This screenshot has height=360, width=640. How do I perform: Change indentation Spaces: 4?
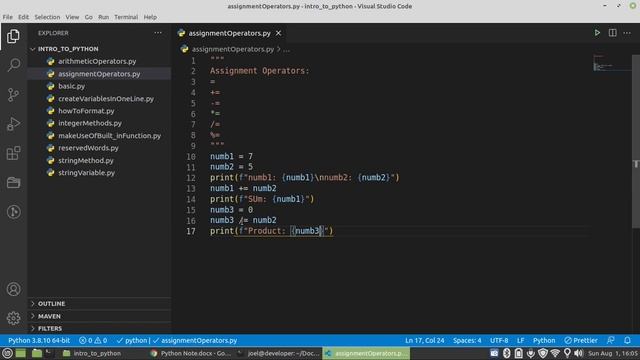pos(467,340)
